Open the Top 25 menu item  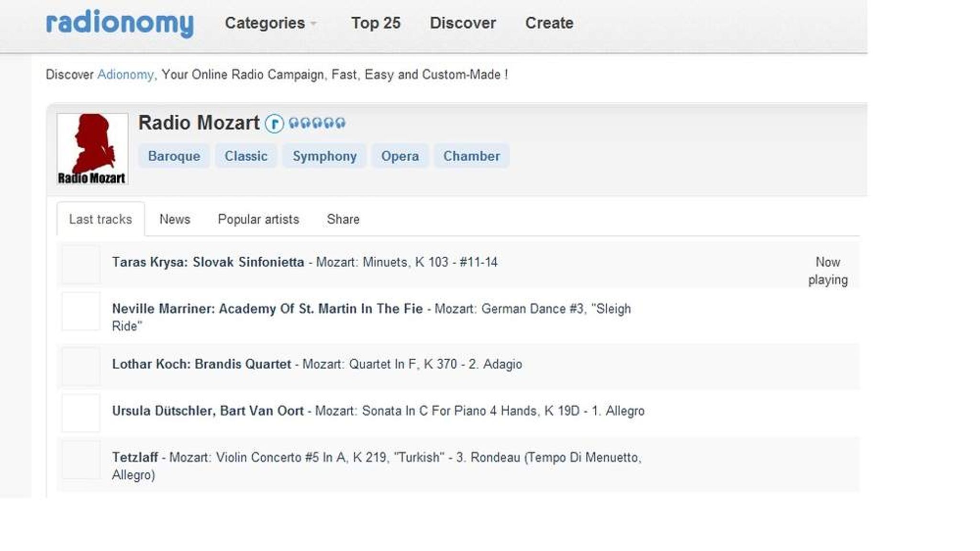coord(376,22)
